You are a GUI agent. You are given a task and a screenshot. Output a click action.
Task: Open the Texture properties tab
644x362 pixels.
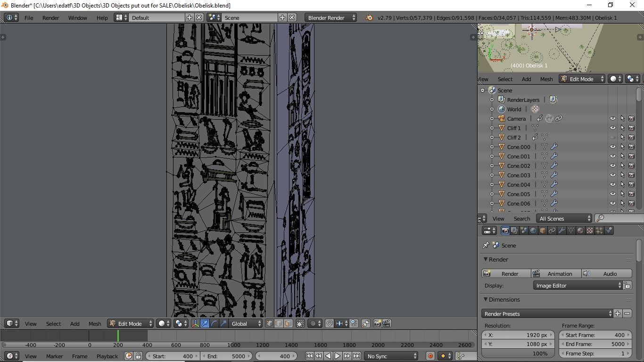click(590, 230)
